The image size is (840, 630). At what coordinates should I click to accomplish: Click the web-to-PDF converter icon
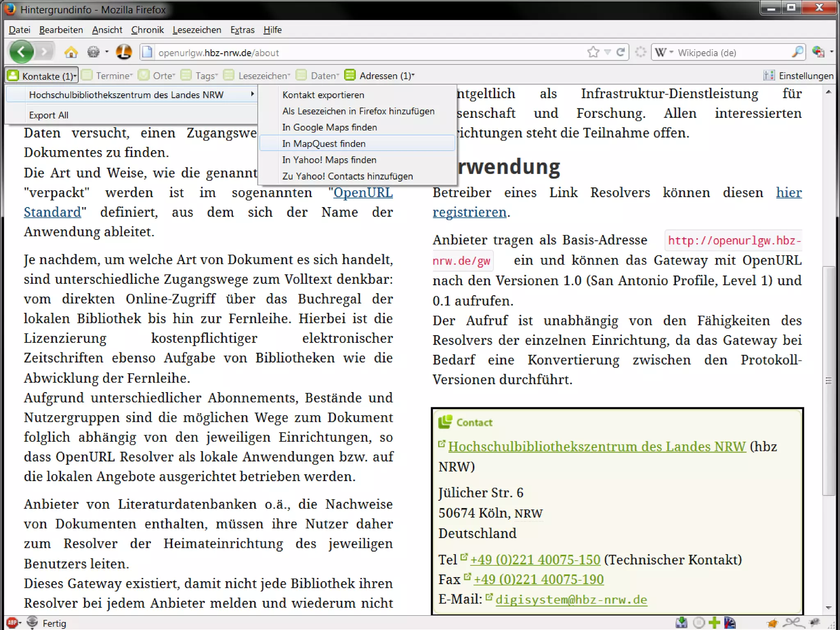pyautogui.click(x=818, y=52)
